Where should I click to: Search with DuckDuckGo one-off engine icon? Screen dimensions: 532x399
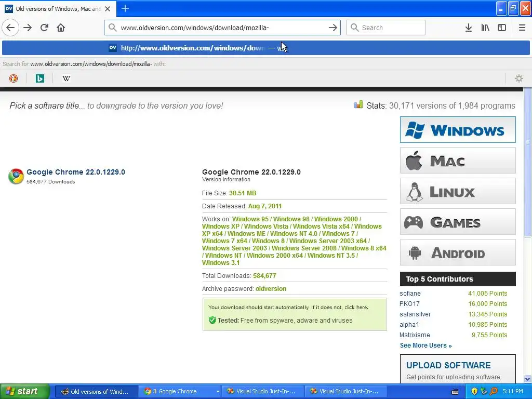tap(13, 78)
